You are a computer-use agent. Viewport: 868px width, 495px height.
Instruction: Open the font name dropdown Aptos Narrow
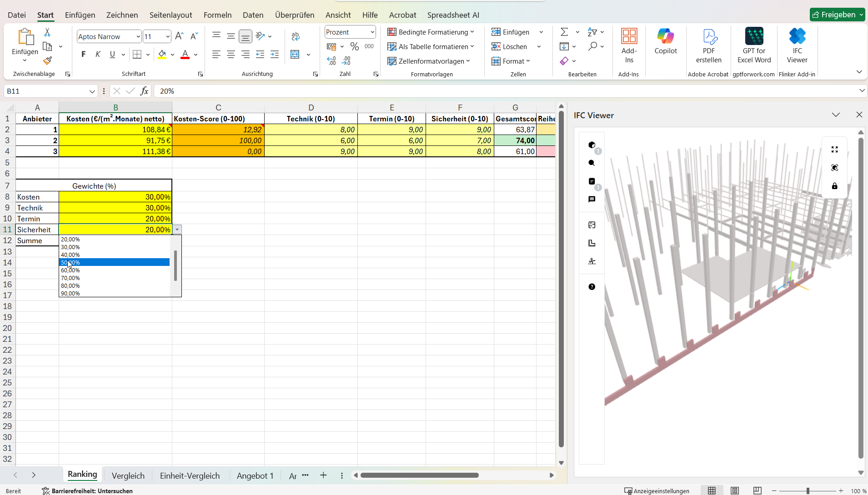[x=138, y=36]
